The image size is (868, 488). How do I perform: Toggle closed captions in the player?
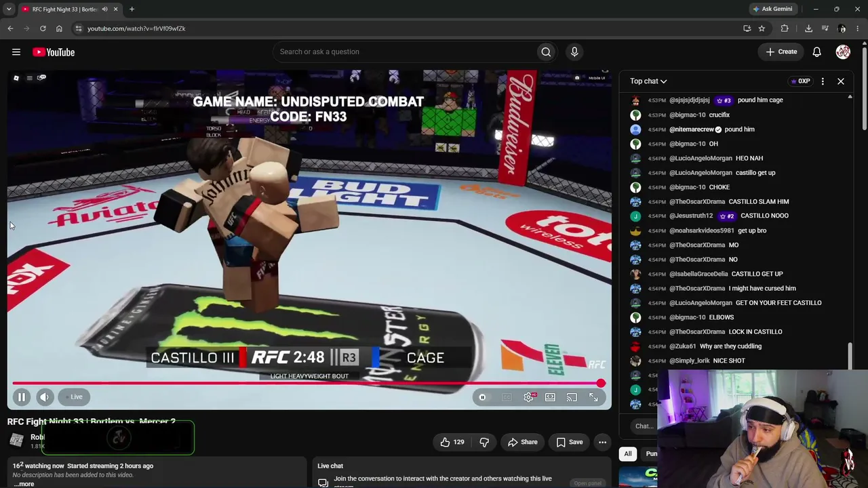click(x=506, y=398)
